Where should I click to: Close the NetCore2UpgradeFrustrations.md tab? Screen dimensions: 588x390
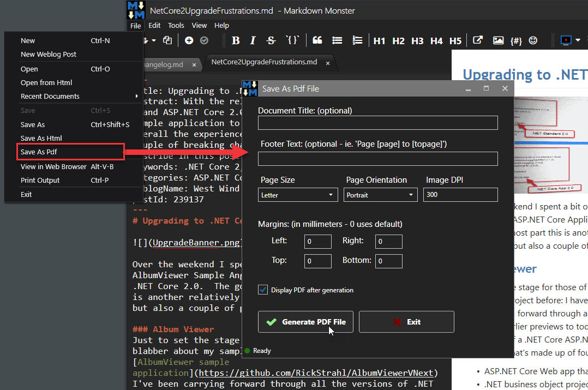tap(328, 63)
